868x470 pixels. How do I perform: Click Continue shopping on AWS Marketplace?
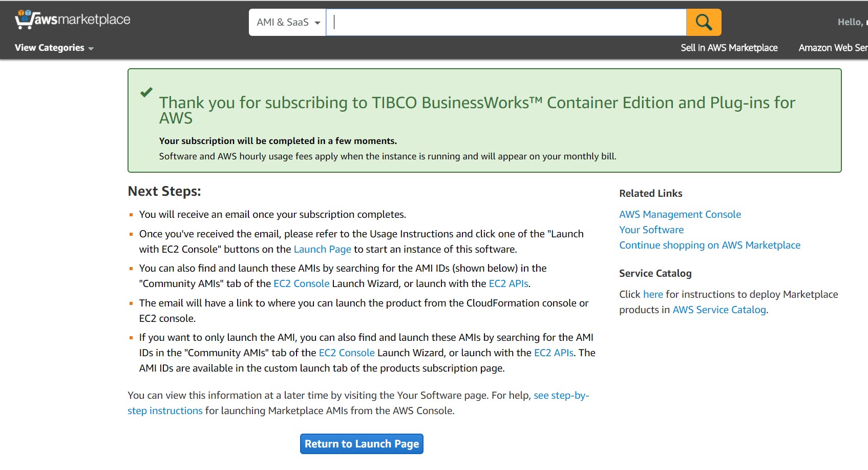pyautogui.click(x=709, y=245)
